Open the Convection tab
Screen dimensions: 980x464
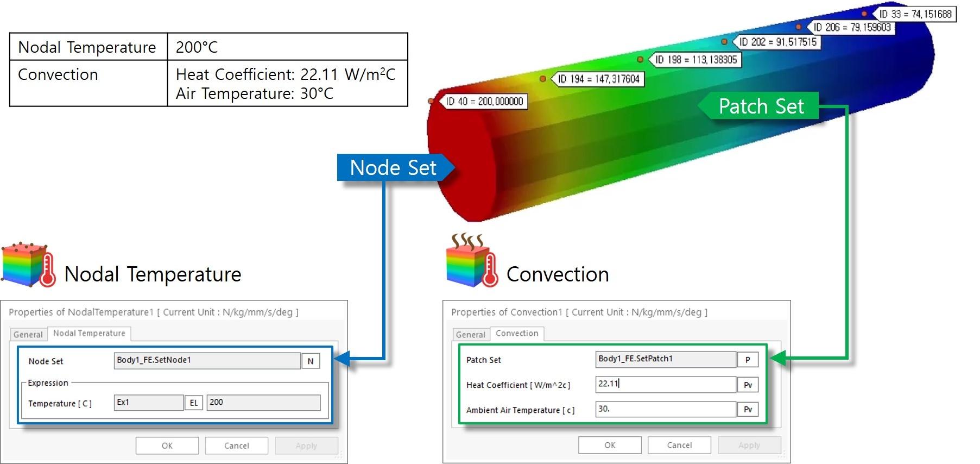point(517,333)
